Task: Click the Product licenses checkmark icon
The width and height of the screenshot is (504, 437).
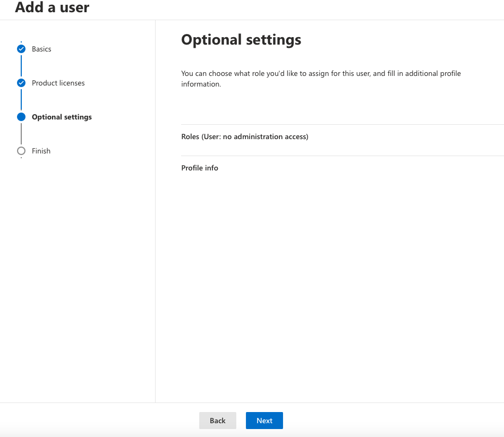Action: click(21, 83)
